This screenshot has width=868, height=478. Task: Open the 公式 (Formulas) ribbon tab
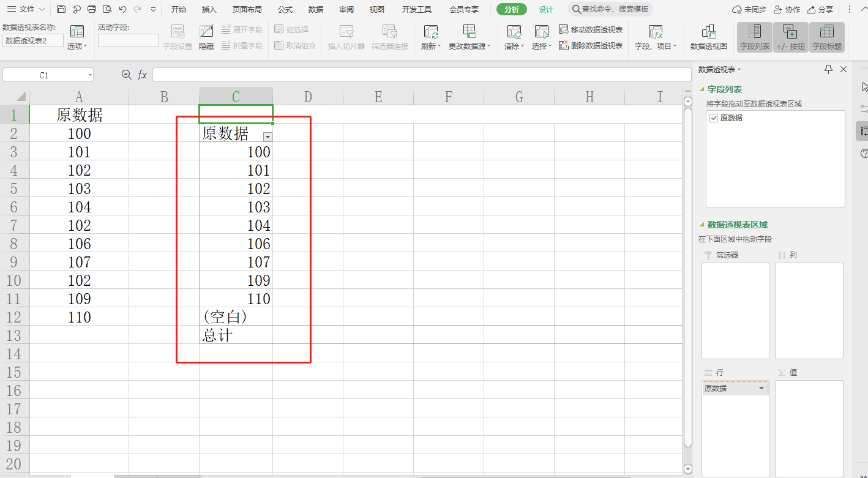pos(285,9)
